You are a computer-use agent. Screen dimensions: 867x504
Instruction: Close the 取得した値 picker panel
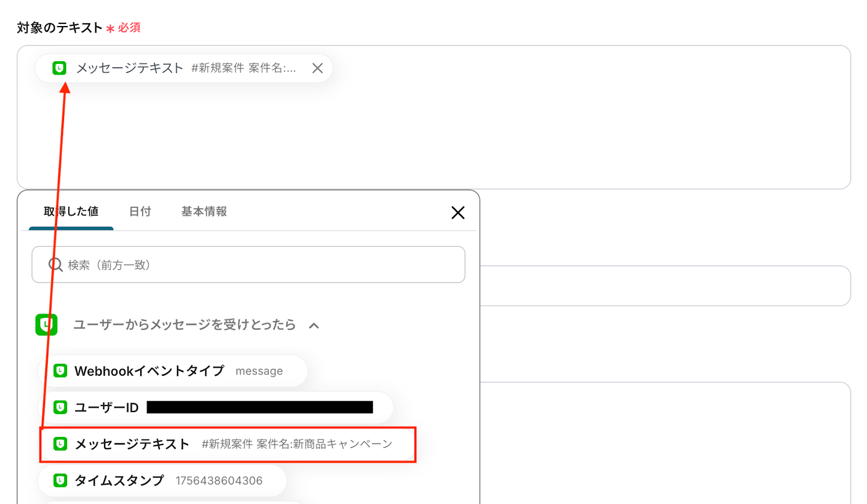tap(458, 213)
